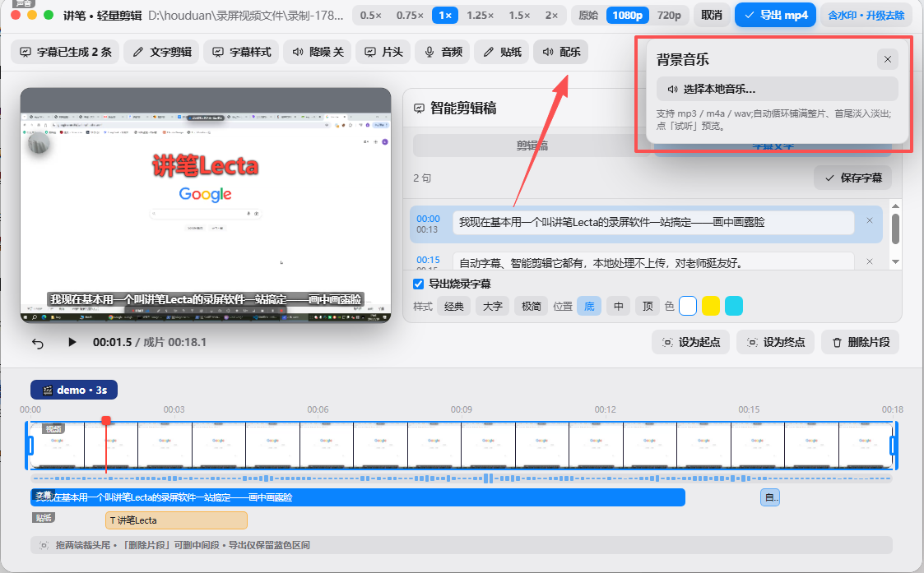Open the 贴纸 sticker tool
The height and width of the screenshot is (573, 924).
501,52
